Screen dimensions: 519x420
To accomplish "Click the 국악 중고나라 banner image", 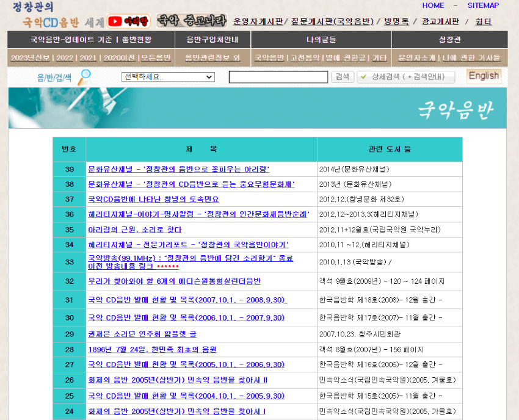I will click(x=191, y=21).
